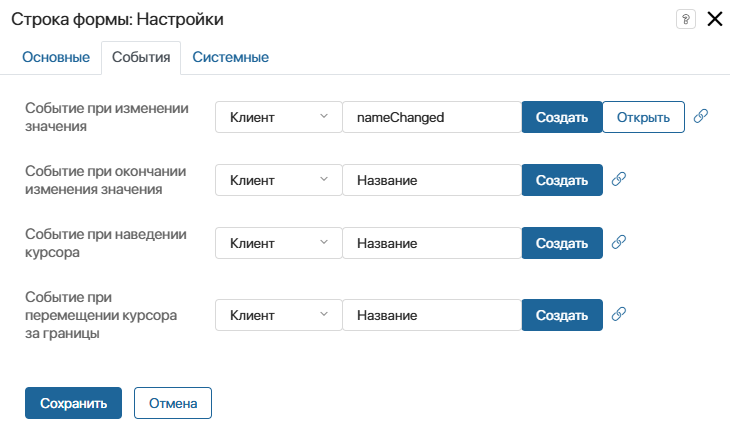The height and width of the screenshot is (424, 730).
Task: Click link icon for value change event
Action: pos(701,116)
